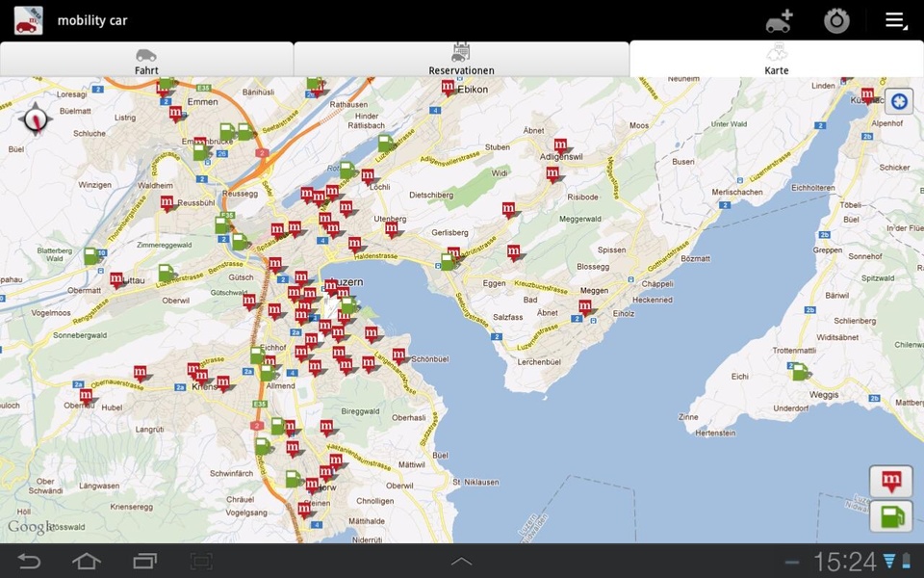
Task: Go back with the Android back button
Action: click(30, 561)
